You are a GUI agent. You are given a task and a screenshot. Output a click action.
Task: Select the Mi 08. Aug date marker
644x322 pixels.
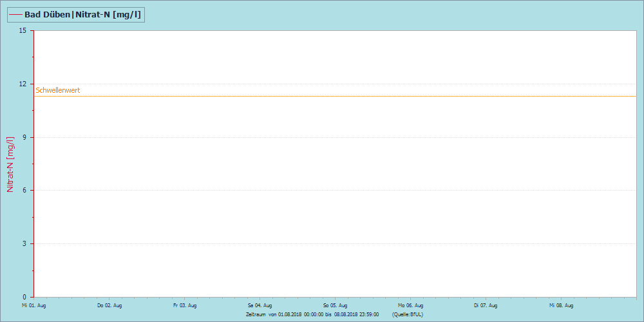tap(561, 305)
